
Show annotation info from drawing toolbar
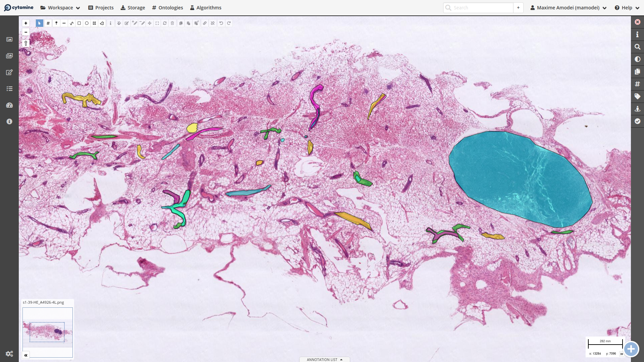point(111,23)
